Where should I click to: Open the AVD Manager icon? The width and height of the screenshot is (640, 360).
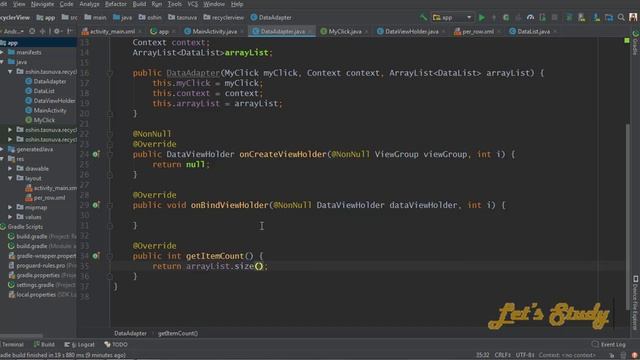(x=582, y=18)
